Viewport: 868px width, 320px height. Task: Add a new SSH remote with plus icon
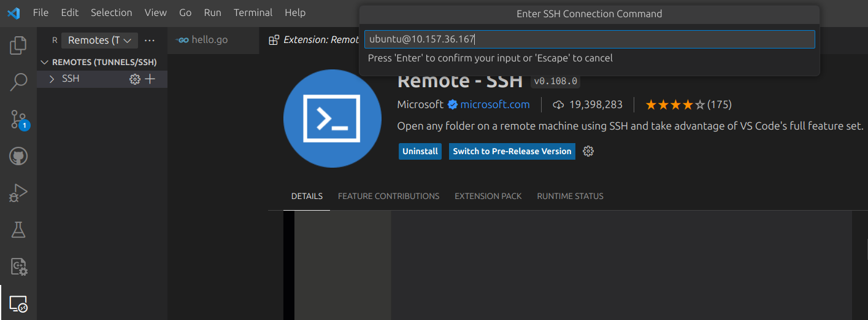pyautogui.click(x=150, y=79)
